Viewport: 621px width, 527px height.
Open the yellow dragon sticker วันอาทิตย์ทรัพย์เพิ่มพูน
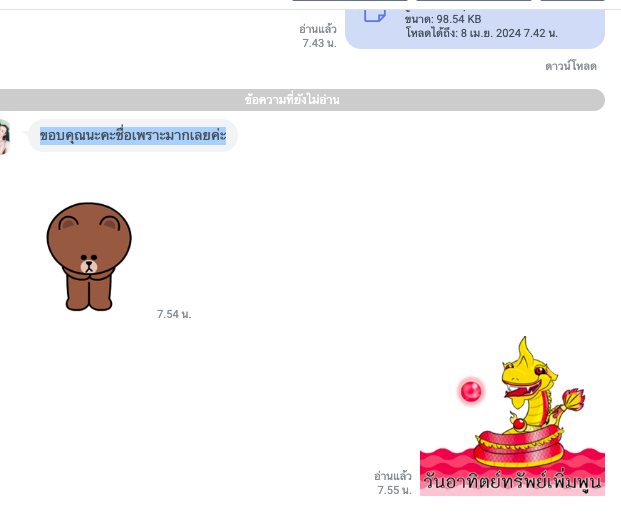click(512, 416)
